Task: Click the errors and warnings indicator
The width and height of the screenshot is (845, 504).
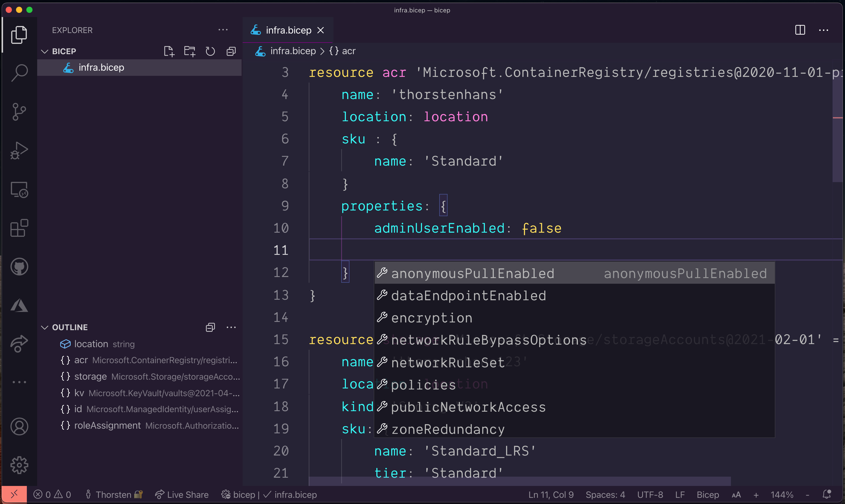Action: (x=52, y=494)
